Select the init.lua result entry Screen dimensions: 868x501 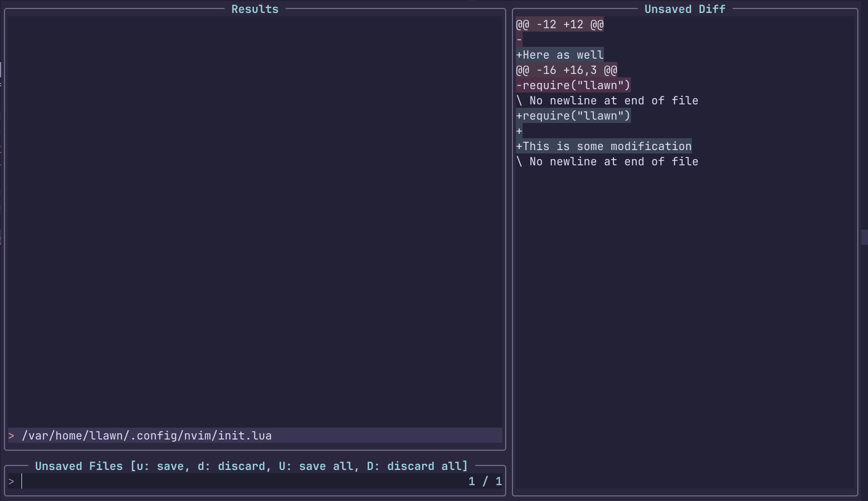pos(147,436)
